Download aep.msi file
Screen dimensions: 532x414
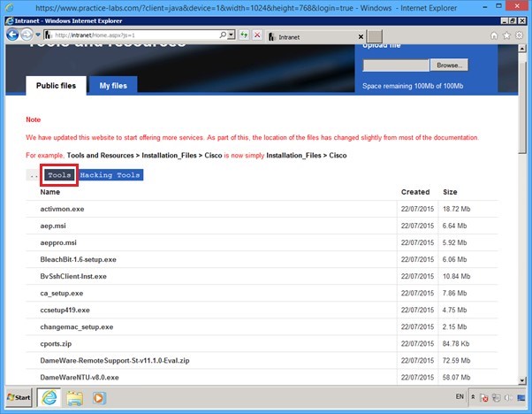tap(53, 226)
